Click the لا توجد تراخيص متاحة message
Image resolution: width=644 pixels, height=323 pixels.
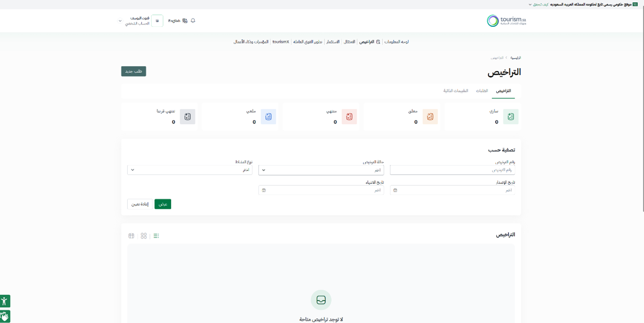321,319
